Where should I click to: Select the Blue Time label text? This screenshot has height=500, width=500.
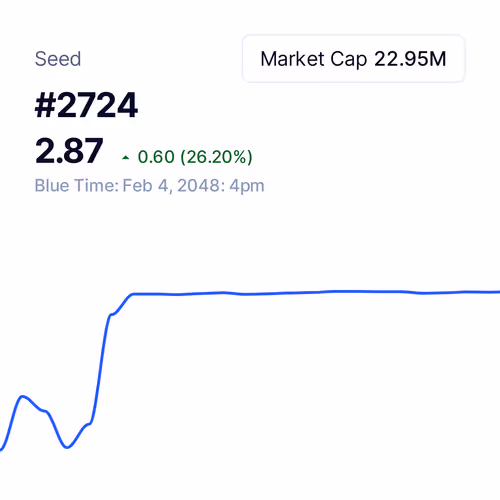click(x=77, y=185)
